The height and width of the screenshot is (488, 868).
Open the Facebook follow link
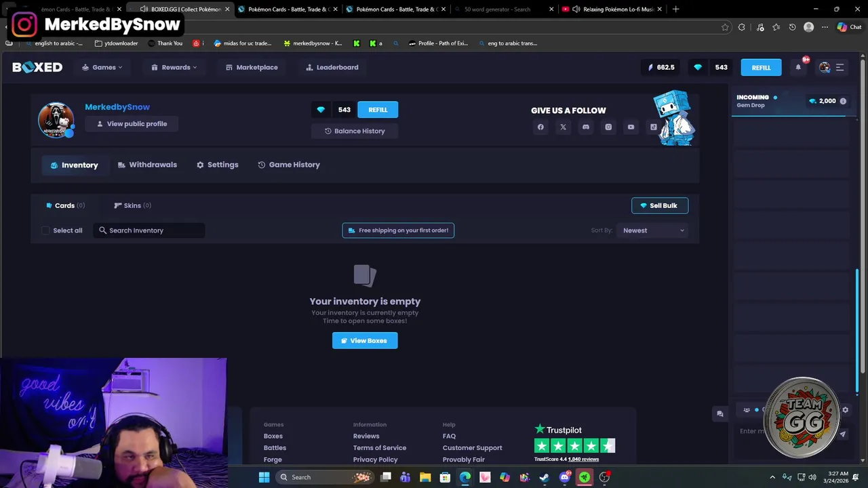(540, 127)
